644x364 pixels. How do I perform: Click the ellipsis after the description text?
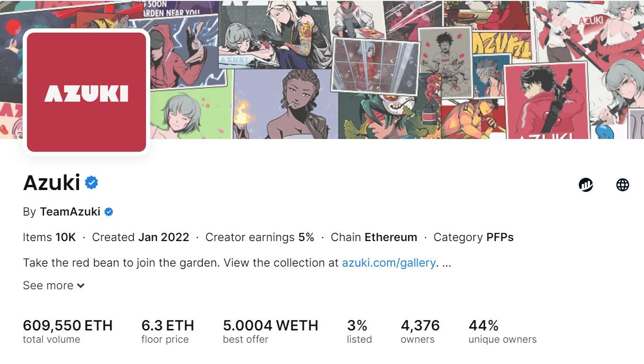coord(447,263)
